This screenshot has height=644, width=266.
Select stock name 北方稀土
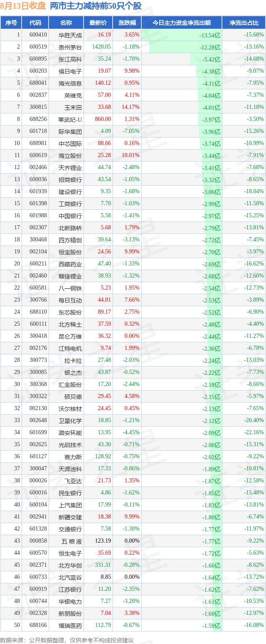point(70,324)
